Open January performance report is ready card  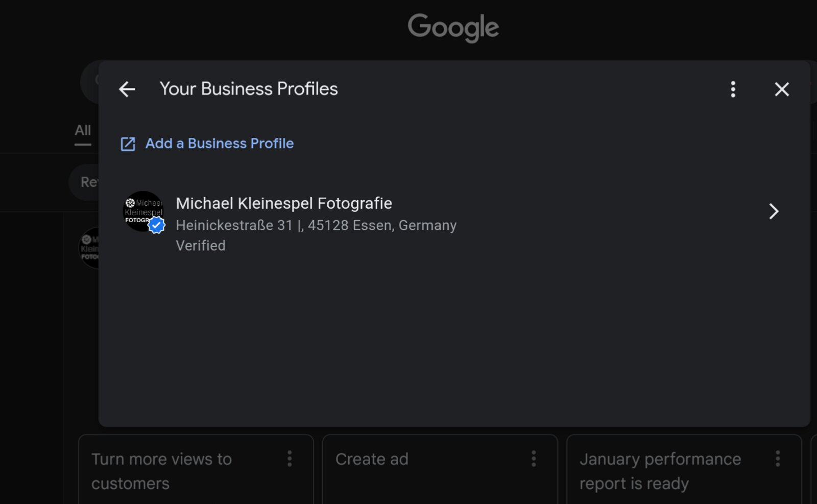click(x=684, y=469)
